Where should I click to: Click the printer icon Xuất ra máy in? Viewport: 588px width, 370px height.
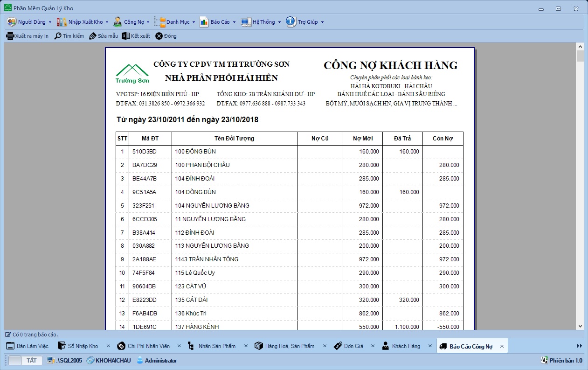tap(10, 36)
